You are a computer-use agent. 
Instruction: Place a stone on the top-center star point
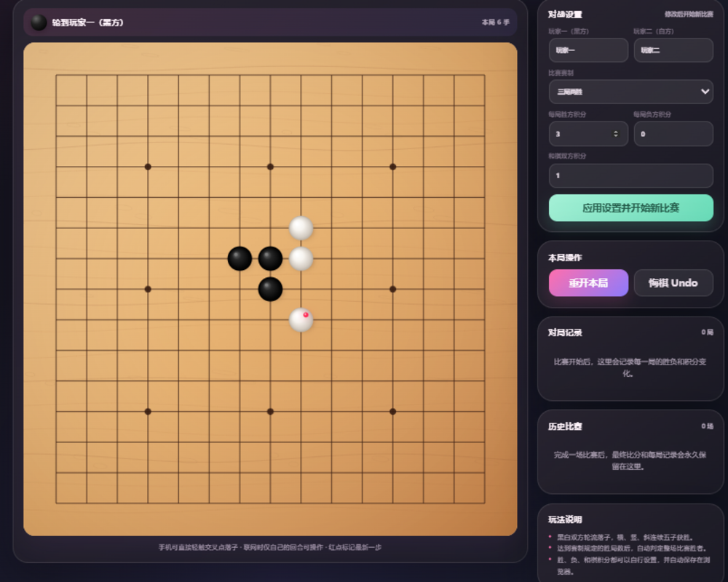pos(270,167)
